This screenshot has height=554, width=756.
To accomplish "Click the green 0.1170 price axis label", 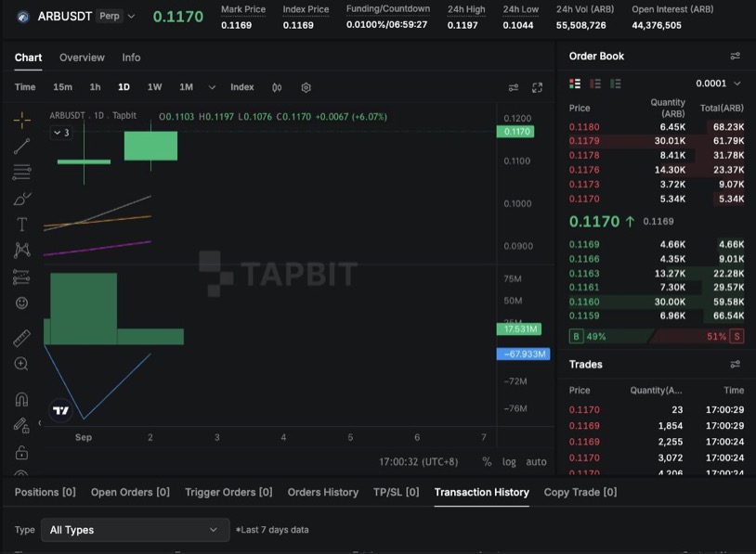I will click(x=515, y=132).
